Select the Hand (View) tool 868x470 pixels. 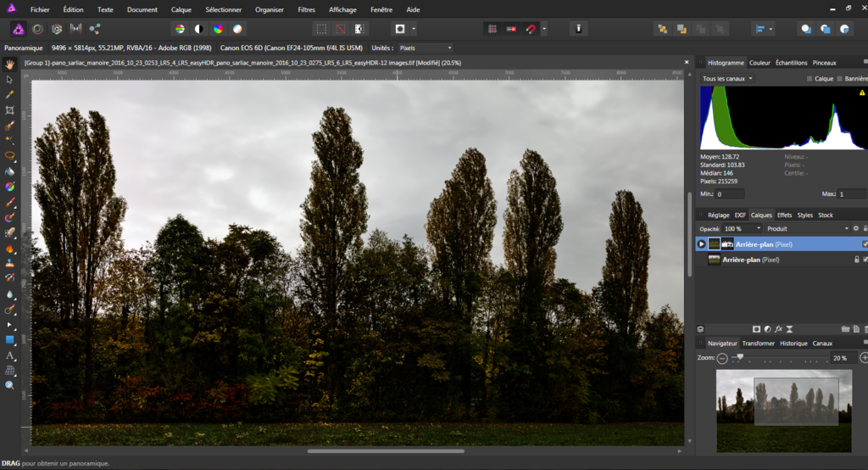9,64
